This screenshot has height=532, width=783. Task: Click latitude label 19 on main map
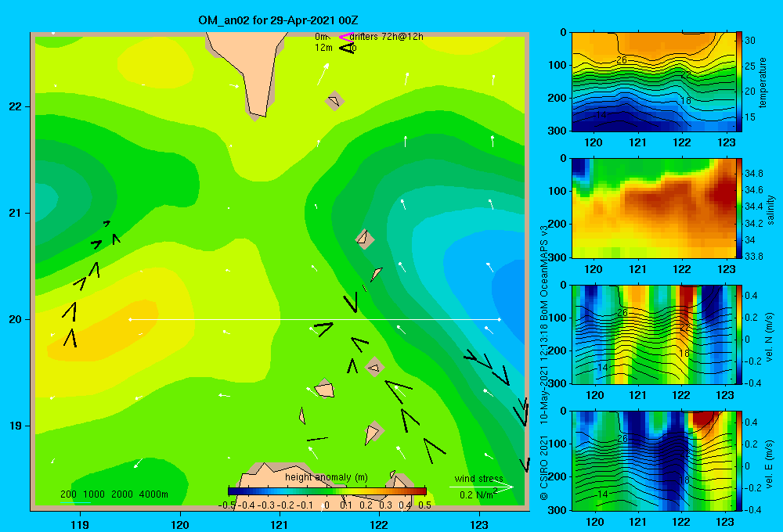(16, 426)
